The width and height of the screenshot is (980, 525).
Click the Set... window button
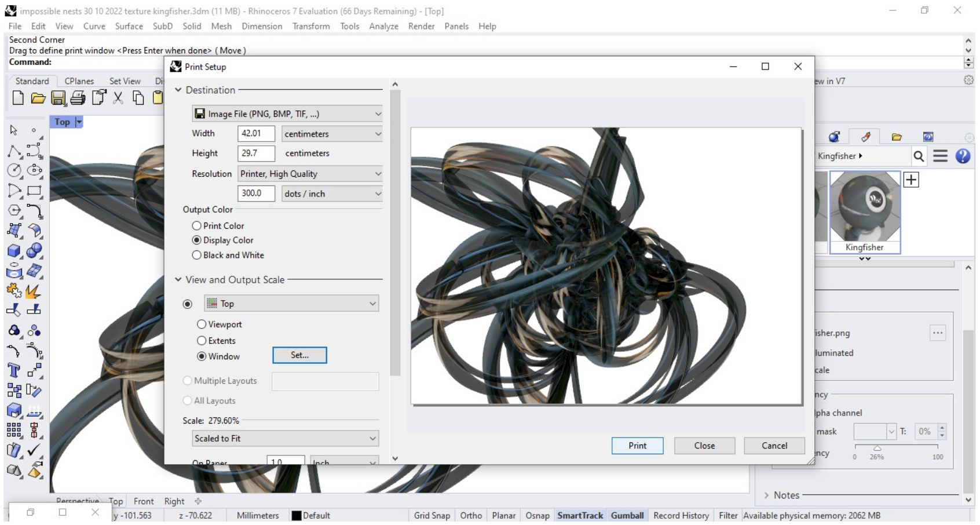tap(299, 355)
